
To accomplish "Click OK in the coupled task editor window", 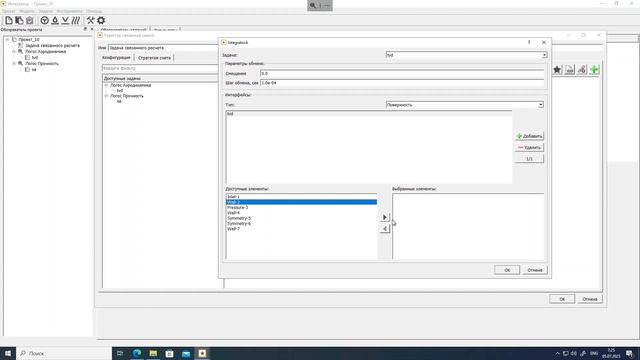I will [562, 299].
